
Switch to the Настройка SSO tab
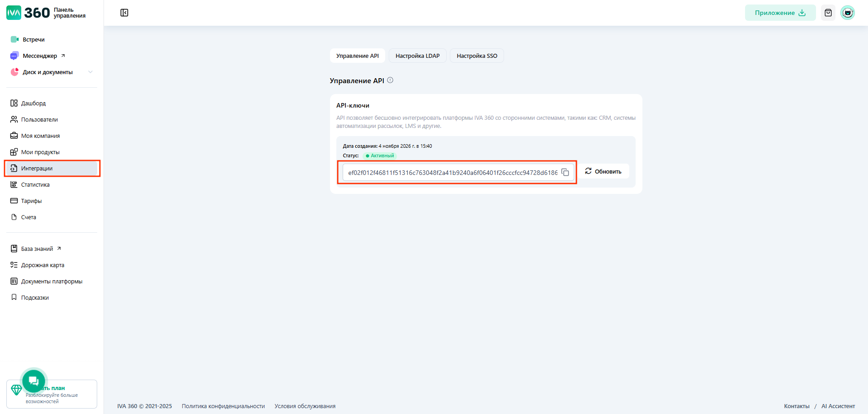[x=476, y=56]
